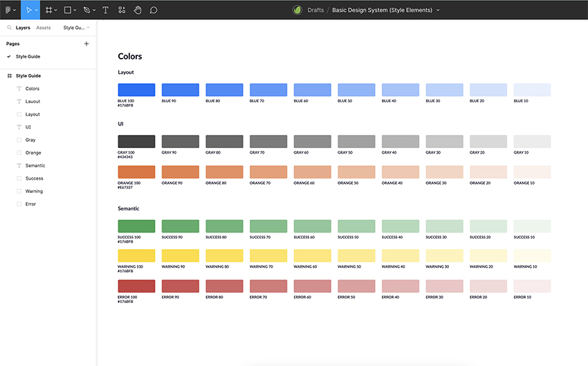This screenshot has width=588, height=366.
Task: Click the layers search magnifier icon
Action: point(10,28)
